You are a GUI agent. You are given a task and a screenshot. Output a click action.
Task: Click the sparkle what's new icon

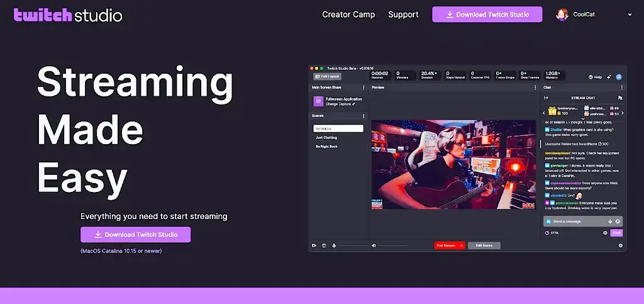pos(609,77)
